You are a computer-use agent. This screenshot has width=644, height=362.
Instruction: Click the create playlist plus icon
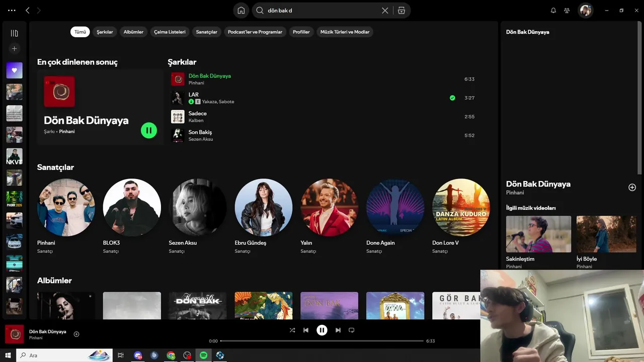click(x=14, y=49)
